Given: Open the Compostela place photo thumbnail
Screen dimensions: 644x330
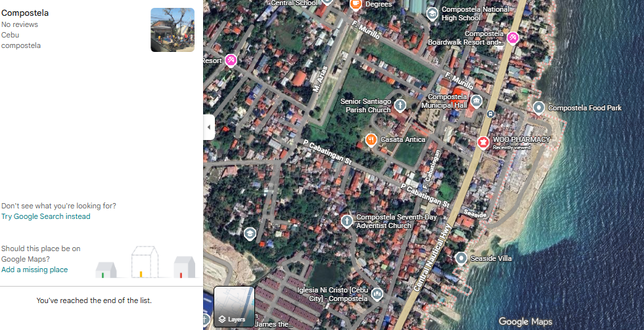Looking at the screenshot, I should (172, 30).
